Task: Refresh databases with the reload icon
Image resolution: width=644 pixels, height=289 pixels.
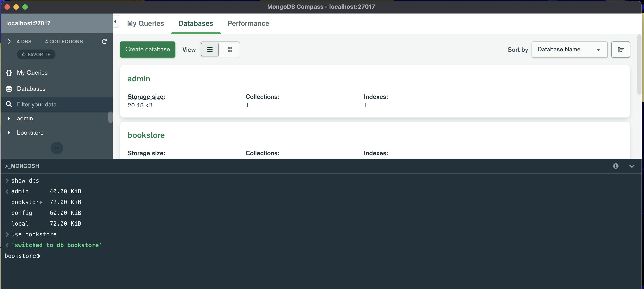Action: pyautogui.click(x=104, y=41)
